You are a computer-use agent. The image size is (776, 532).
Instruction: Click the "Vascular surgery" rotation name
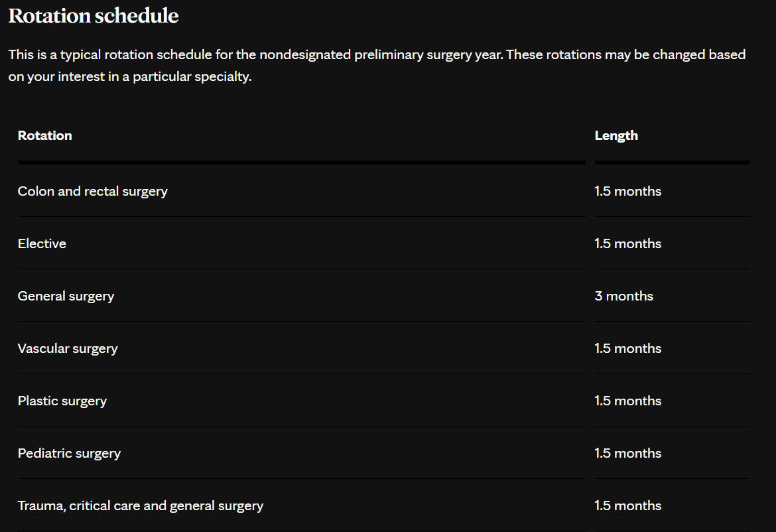click(x=68, y=349)
